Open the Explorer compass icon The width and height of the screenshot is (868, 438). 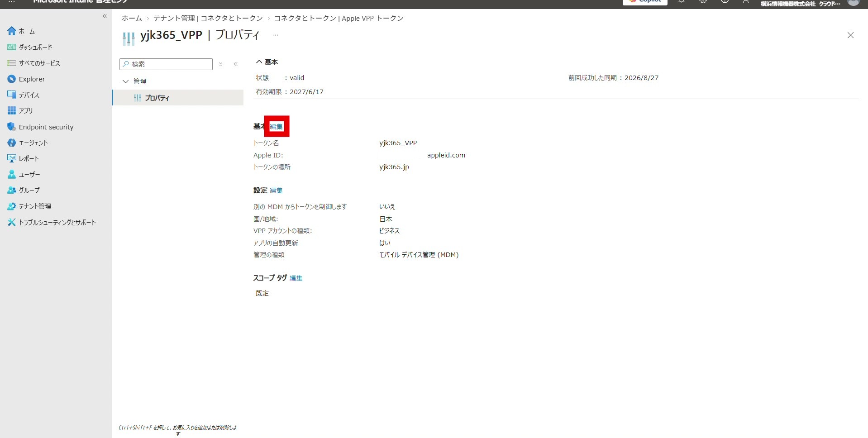click(x=12, y=79)
